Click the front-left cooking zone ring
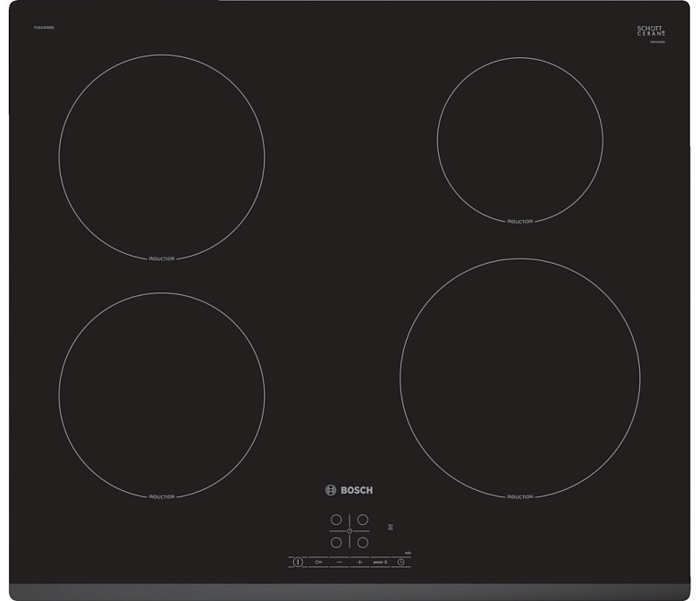The width and height of the screenshot is (700, 601). pos(162,394)
